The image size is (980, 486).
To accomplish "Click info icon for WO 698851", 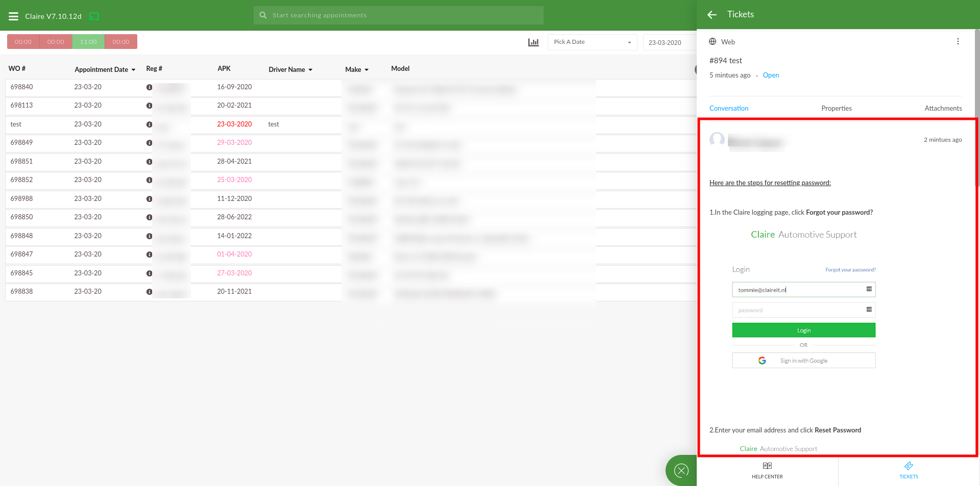I will 149,162.
